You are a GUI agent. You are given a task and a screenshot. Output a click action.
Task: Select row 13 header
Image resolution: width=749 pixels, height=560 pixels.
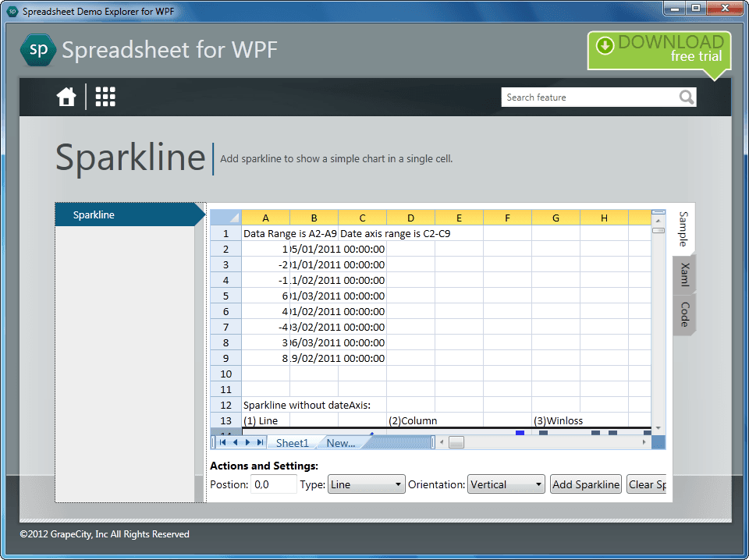click(x=226, y=420)
